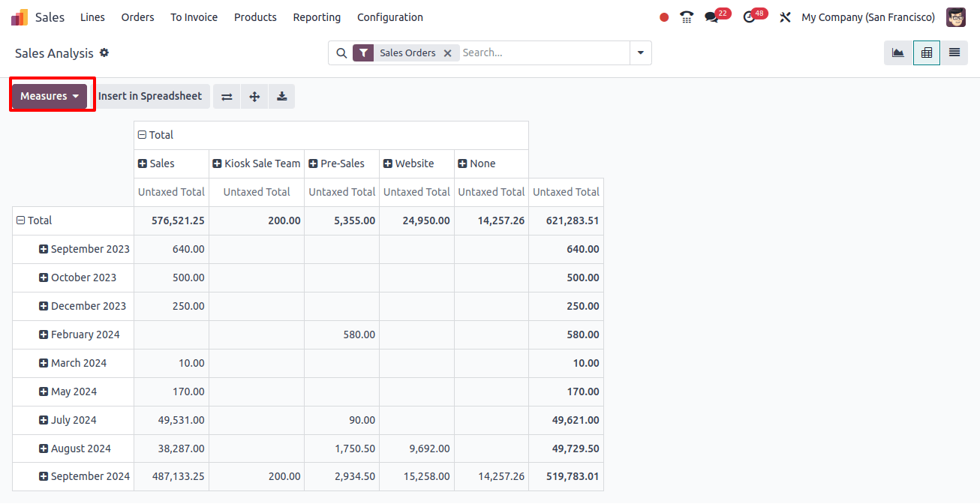Remove the Sales Orders filter facet
This screenshot has height=504, width=980.
[x=447, y=53]
